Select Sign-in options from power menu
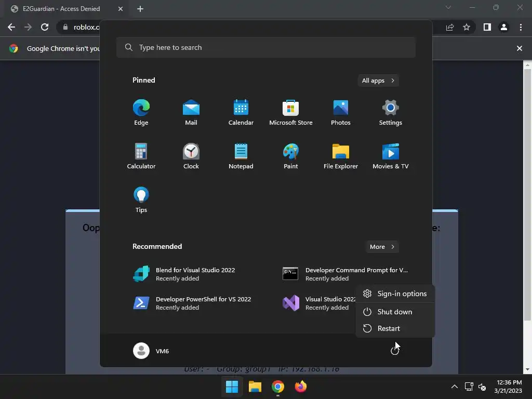Image resolution: width=532 pixels, height=399 pixels. click(395, 294)
